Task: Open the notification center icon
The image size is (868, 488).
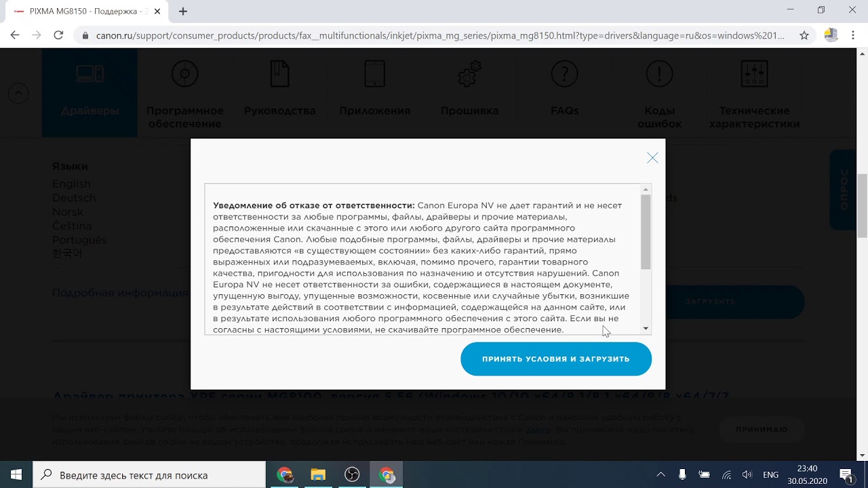Action: coord(846,474)
